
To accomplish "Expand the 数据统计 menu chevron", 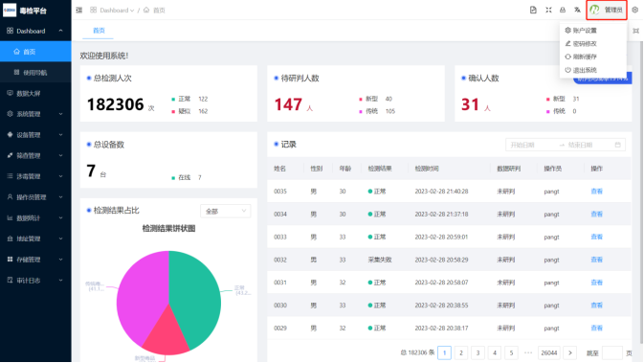I will coord(61,217).
